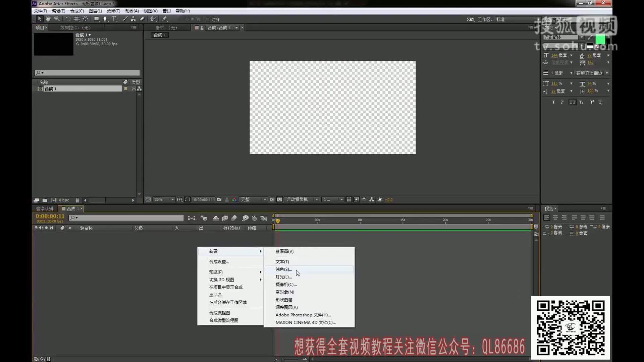Click the green fill color swatch
This screenshot has width=644, height=362.
tap(600, 40)
